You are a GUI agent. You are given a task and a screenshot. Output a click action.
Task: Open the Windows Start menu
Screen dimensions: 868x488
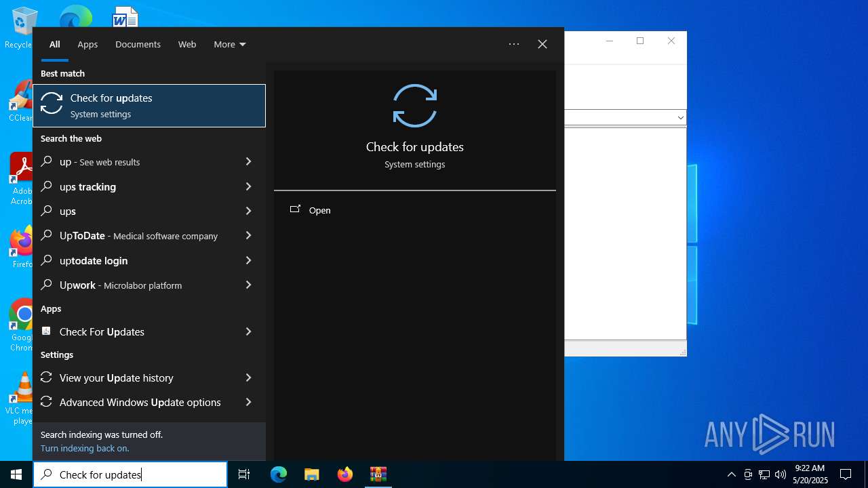[16, 474]
